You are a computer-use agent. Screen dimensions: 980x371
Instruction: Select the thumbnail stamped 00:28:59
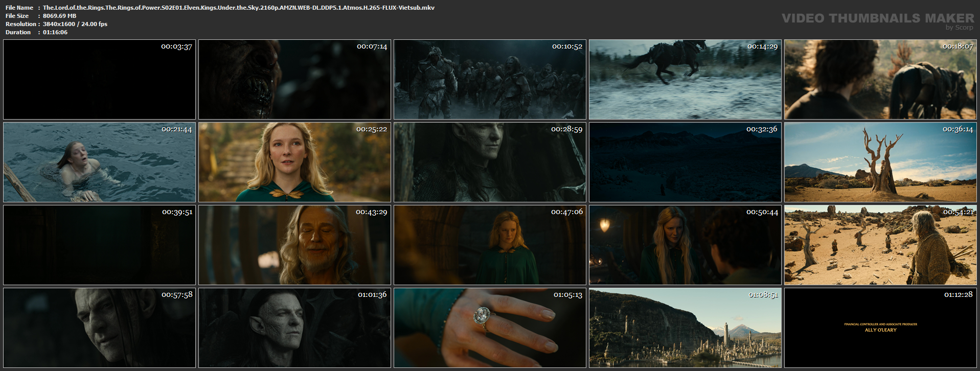(x=490, y=162)
